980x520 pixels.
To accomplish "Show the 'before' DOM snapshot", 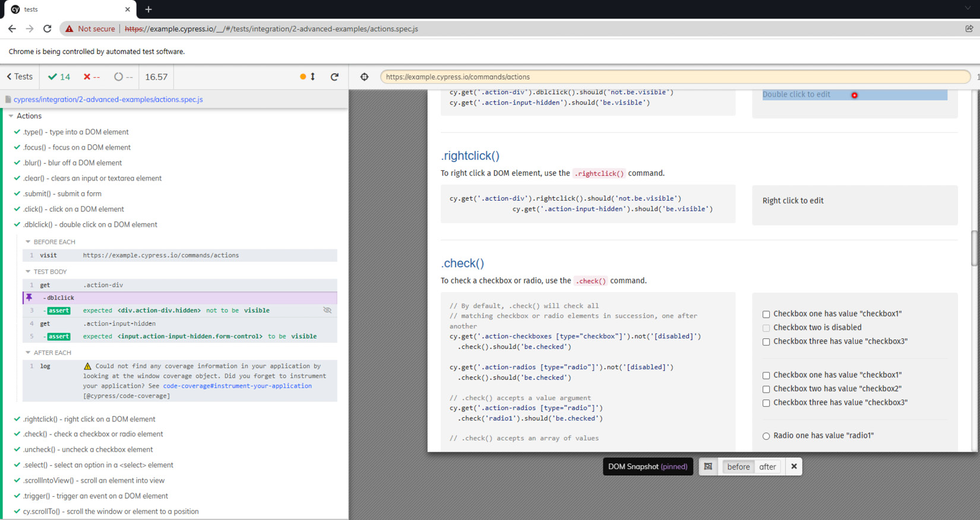I will pos(738,467).
